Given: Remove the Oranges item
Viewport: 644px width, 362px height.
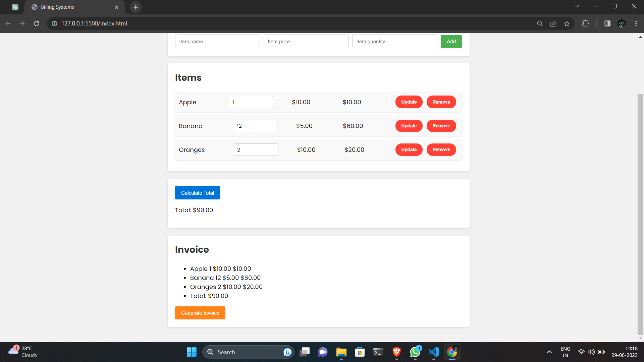Looking at the screenshot, I should [441, 149].
